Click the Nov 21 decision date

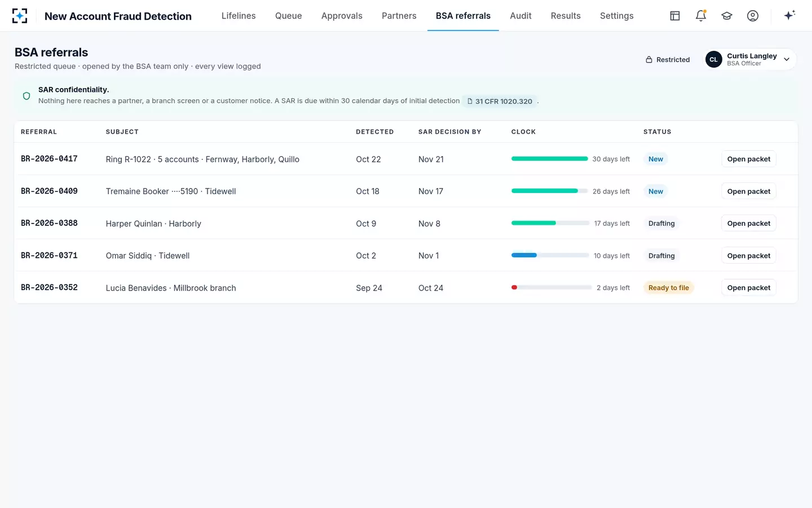click(431, 159)
